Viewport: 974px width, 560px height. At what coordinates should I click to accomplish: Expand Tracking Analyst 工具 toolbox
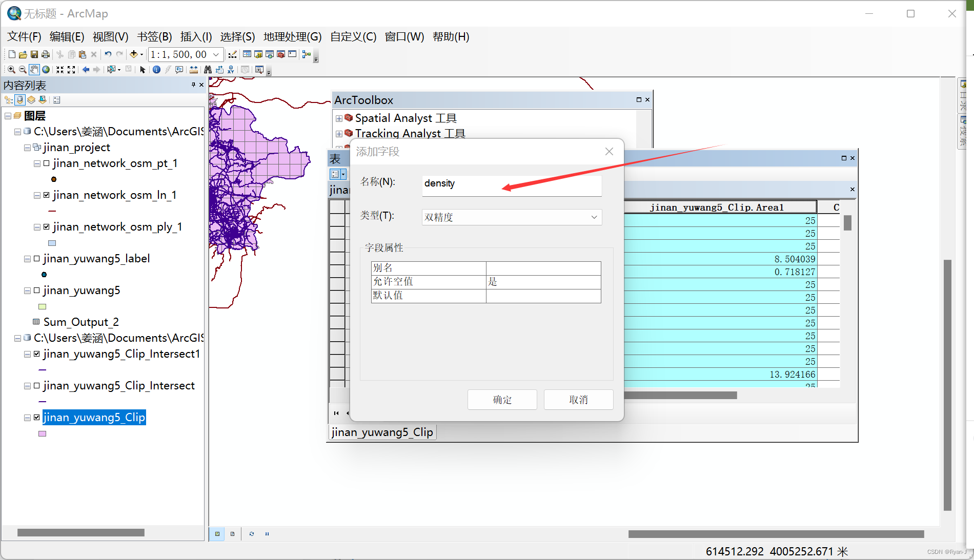(339, 134)
